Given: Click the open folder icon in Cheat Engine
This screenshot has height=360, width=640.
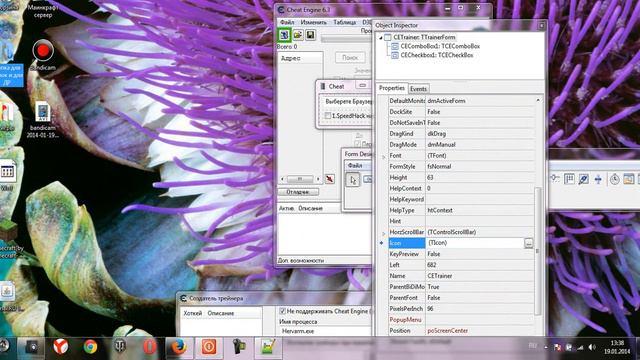Looking at the screenshot, I should tap(298, 35).
